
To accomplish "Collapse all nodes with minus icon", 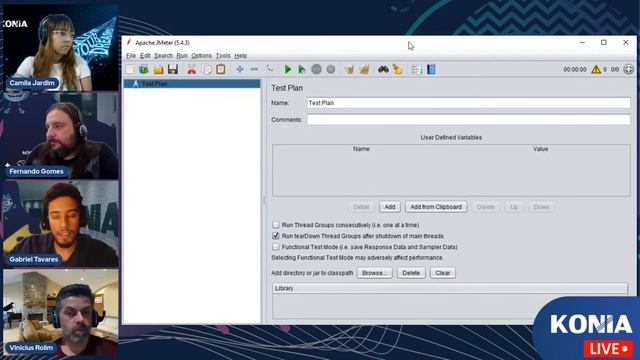I will pos(254,69).
